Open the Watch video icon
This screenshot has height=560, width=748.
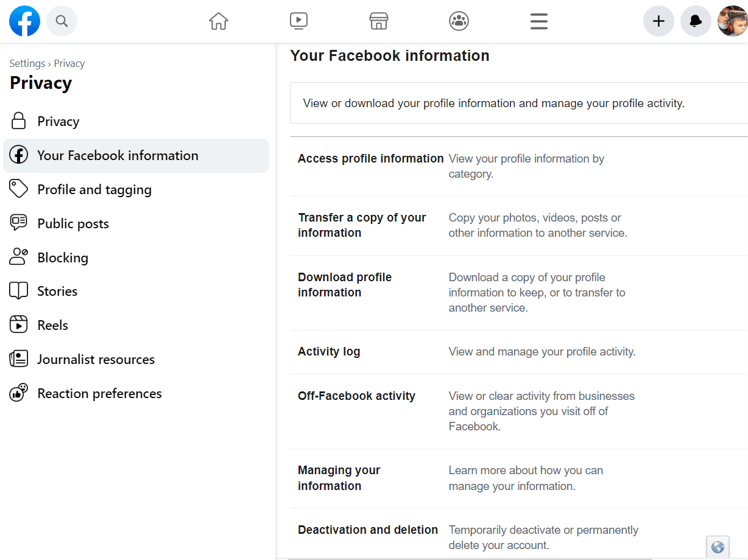[x=298, y=21]
